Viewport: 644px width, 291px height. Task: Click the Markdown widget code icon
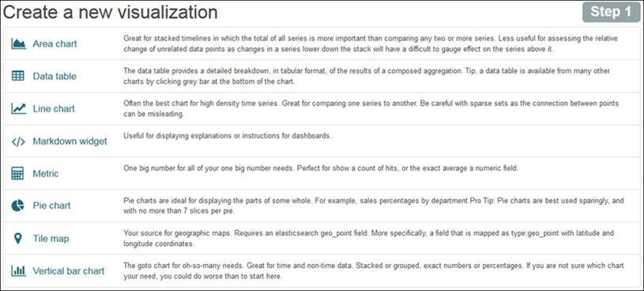pos(18,142)
